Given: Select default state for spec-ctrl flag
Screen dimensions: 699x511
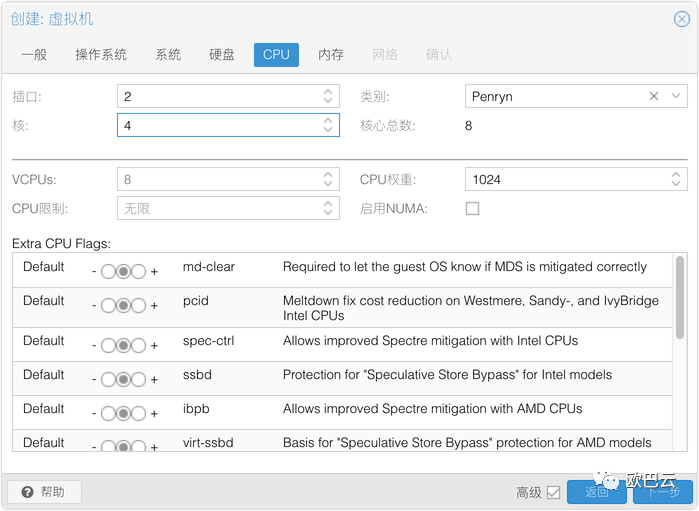Looking at the screenshot, I should [x=123, y=346].
